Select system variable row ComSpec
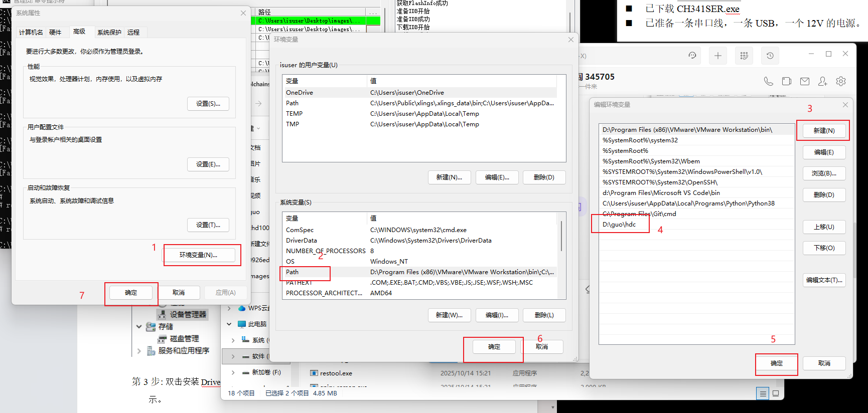The image size is (868, 413). pyautogui.click(x=420, y=230)
